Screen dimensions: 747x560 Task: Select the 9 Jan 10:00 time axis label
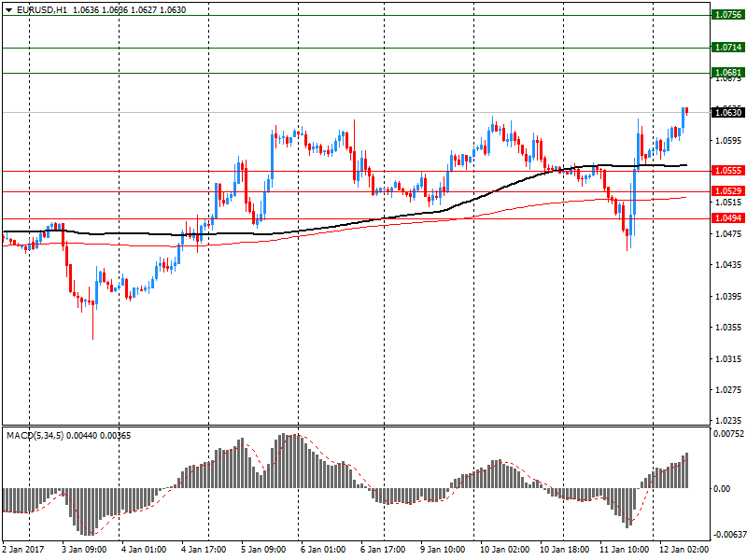tap(443, 550)
